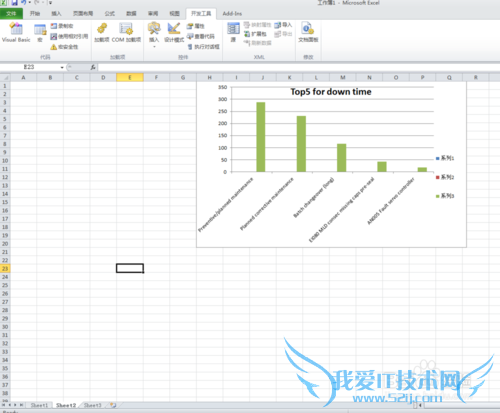
Task: Switch to the Formulas (公式) tab
Action: [110, 14]
